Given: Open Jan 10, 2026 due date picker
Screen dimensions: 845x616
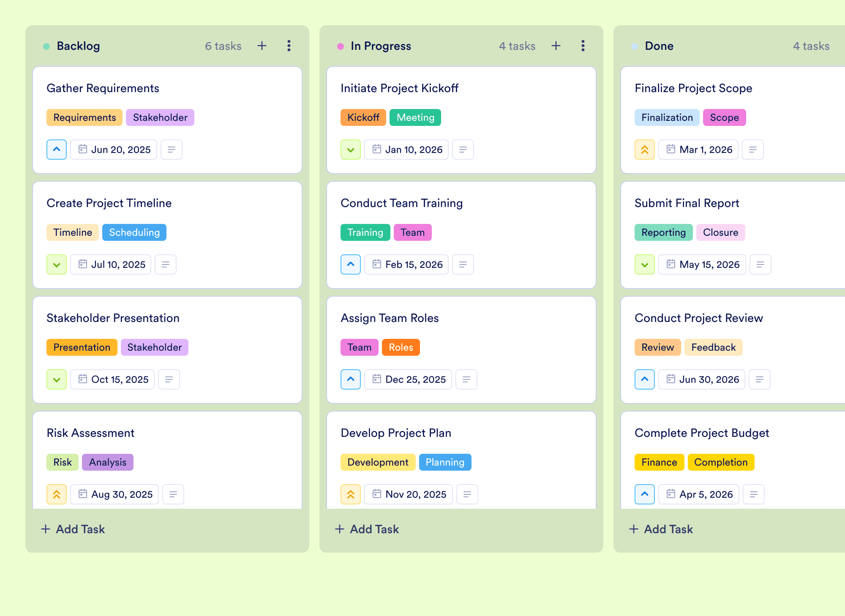Looking at the screenshot, I should (406, 150).
